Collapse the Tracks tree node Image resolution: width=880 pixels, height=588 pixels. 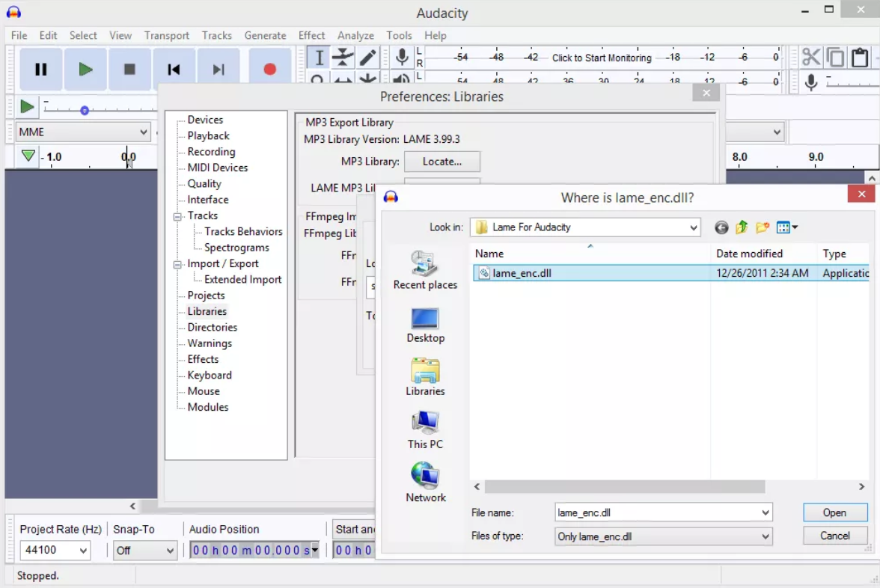point(177,216)
